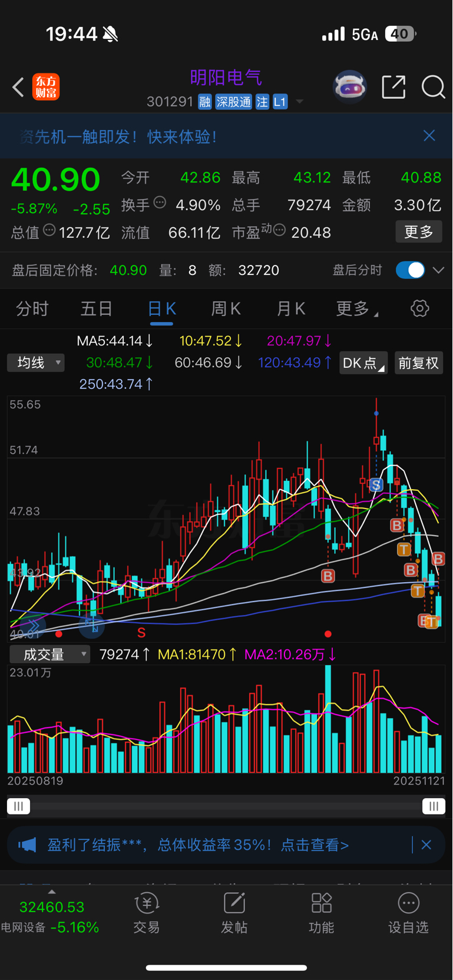Tap MA5:44.14 value

[115, 341]
